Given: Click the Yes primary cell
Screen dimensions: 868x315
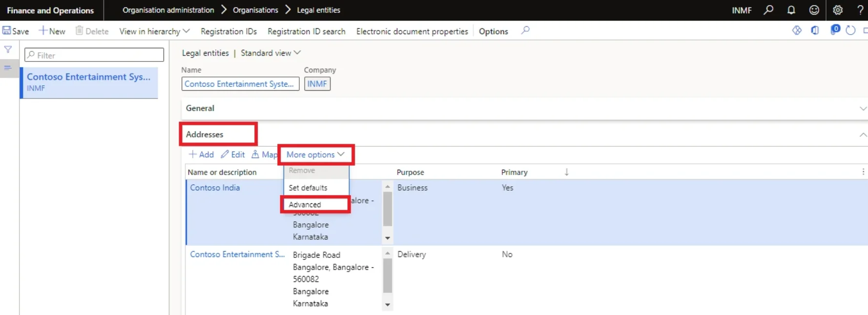Looking at the screenshot, I should [507, 188].
